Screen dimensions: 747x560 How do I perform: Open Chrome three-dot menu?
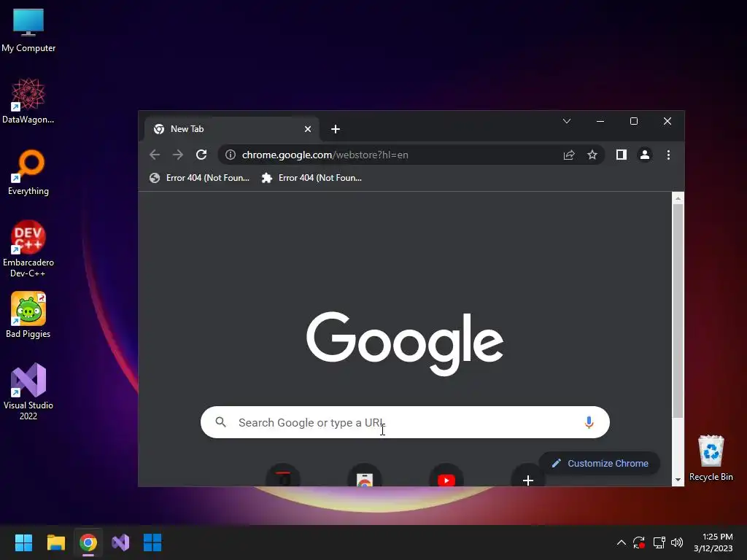[x=668, y=155]
